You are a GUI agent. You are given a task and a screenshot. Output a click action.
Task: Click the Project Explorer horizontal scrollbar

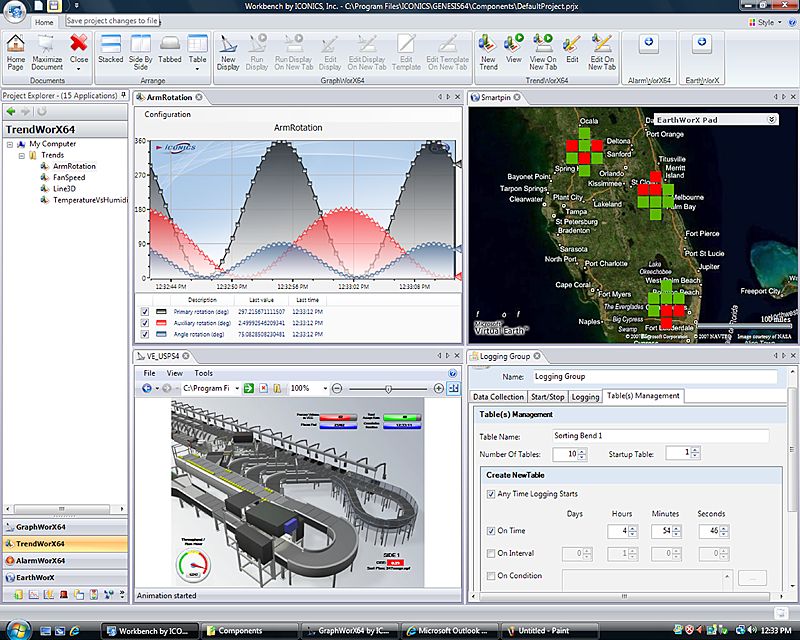point(64,509)
